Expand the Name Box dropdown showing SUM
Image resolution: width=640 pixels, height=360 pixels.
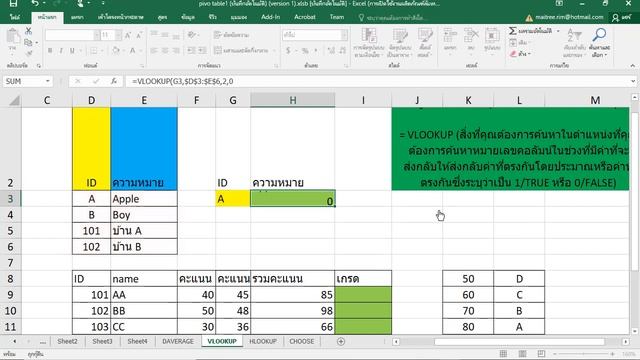click(47, 81)
